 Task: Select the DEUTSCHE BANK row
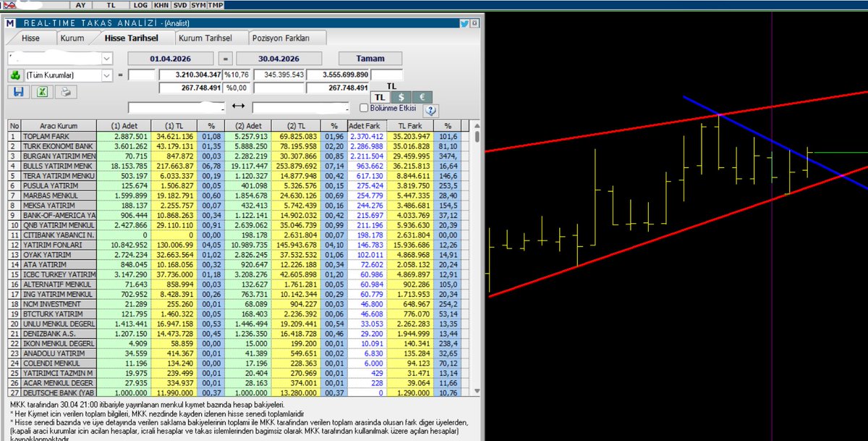click(240, 393)
